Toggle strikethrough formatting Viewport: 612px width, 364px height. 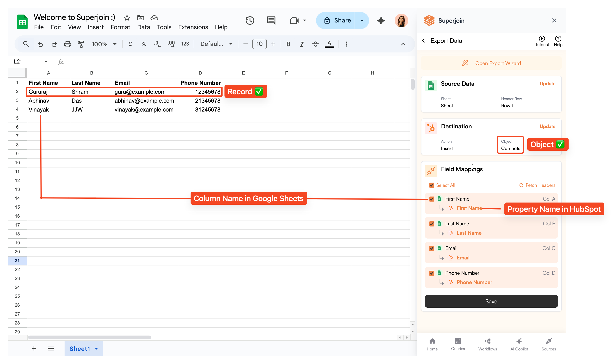(x=315, y=44)
